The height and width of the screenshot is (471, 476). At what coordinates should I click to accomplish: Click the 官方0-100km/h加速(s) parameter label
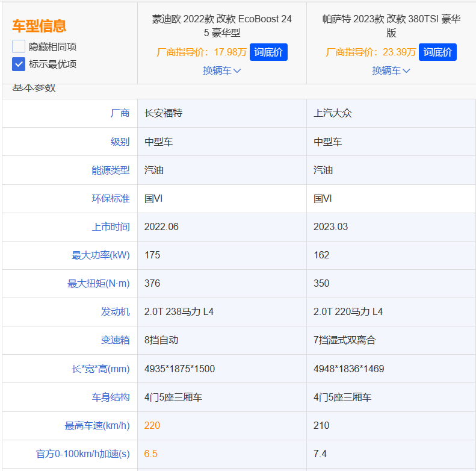(83, 454)
